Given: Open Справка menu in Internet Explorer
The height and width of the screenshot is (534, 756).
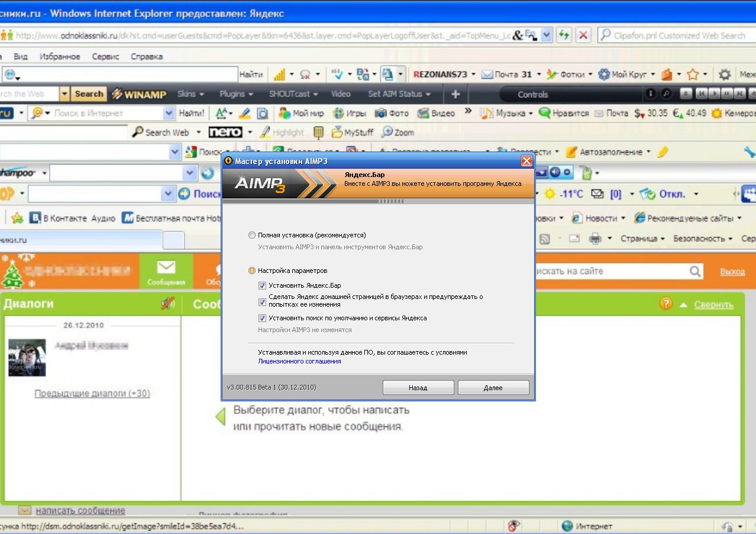Looking at the screenshot, I should [147, 57].
